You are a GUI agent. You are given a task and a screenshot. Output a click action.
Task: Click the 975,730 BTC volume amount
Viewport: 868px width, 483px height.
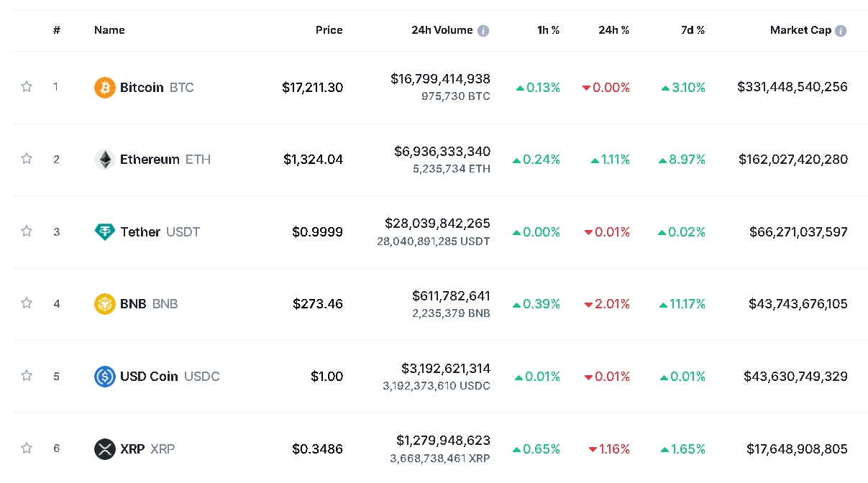[x=456, y=96]
